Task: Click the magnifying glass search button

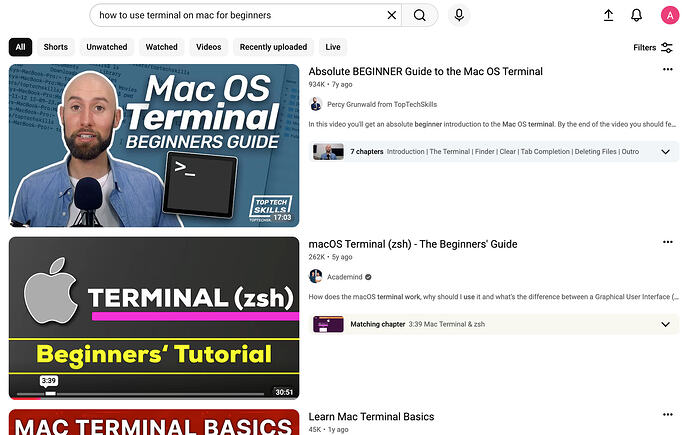Action: 420,15
